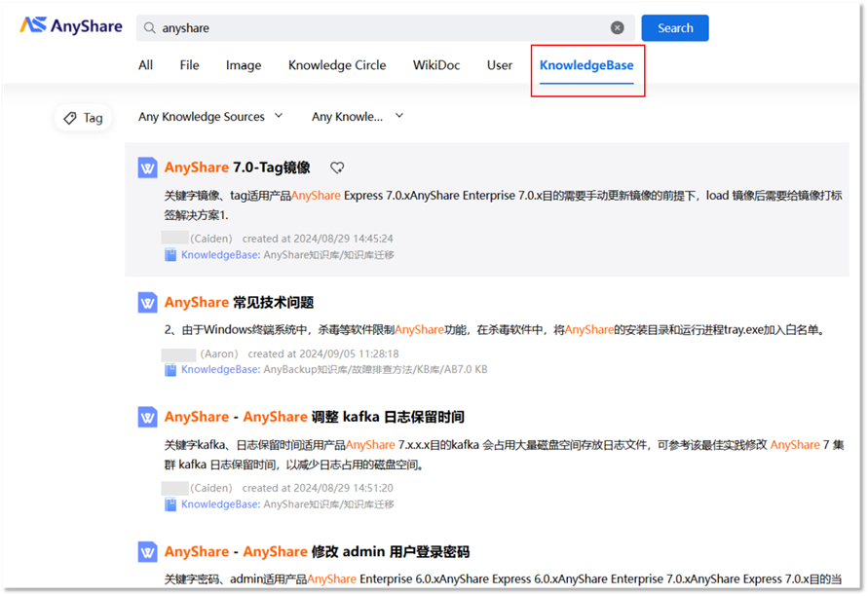The height and width of the screenshot is (596, 868).
Task: Focus the anyshare search input field
Action: click(385, 27)
